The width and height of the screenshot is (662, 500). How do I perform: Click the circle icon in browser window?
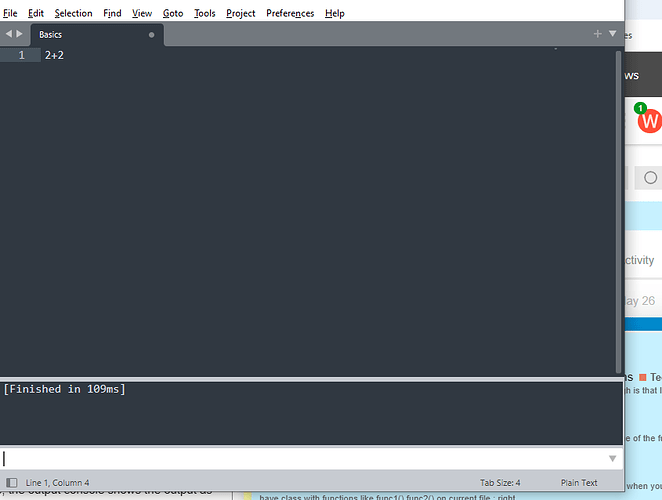pos(651,178)
